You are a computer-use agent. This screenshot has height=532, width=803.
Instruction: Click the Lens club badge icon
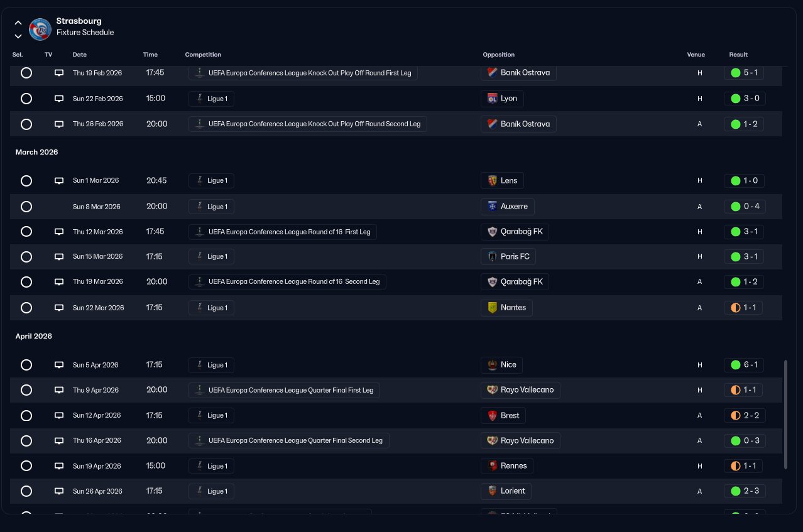pyautogui.click(x=493, y=181)
